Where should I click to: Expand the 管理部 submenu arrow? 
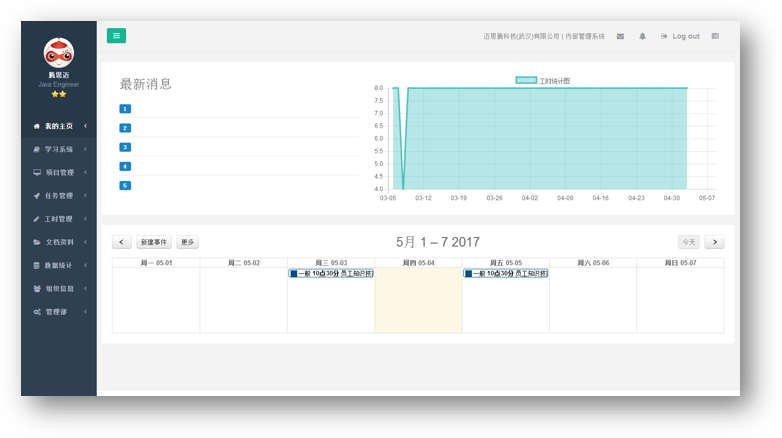coord(86,312)
